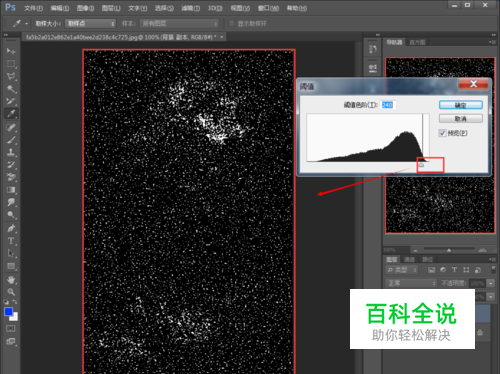Open the File menu
The width and height of the screenshot is (500, 374).
(x=33, y=8)
